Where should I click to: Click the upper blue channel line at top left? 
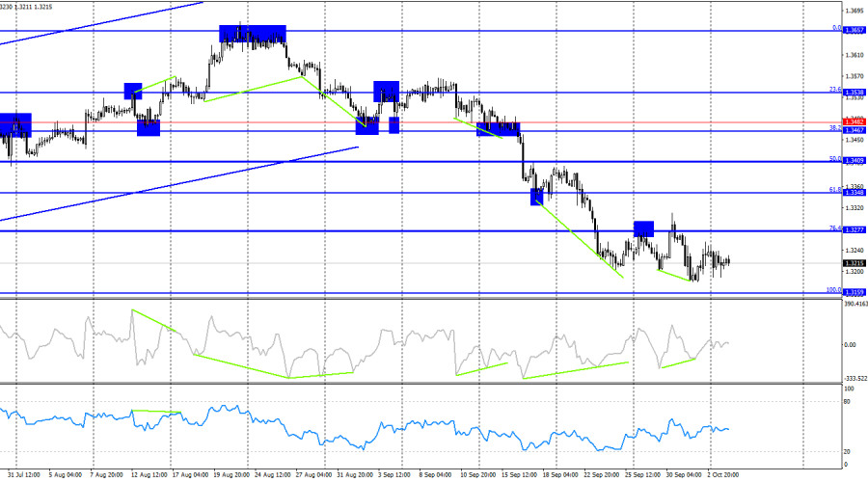pyautogui.click(x=101, y=23)
